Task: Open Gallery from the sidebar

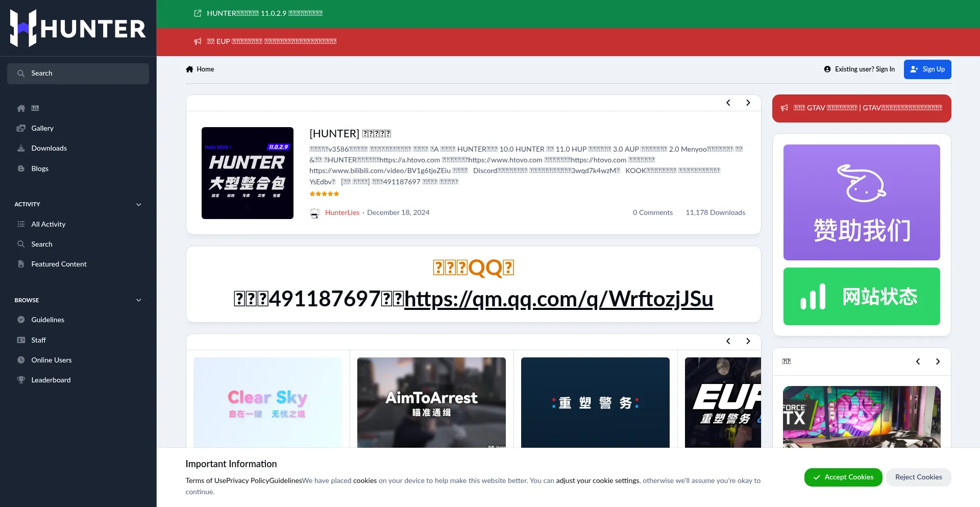Action: click(42, 128)
